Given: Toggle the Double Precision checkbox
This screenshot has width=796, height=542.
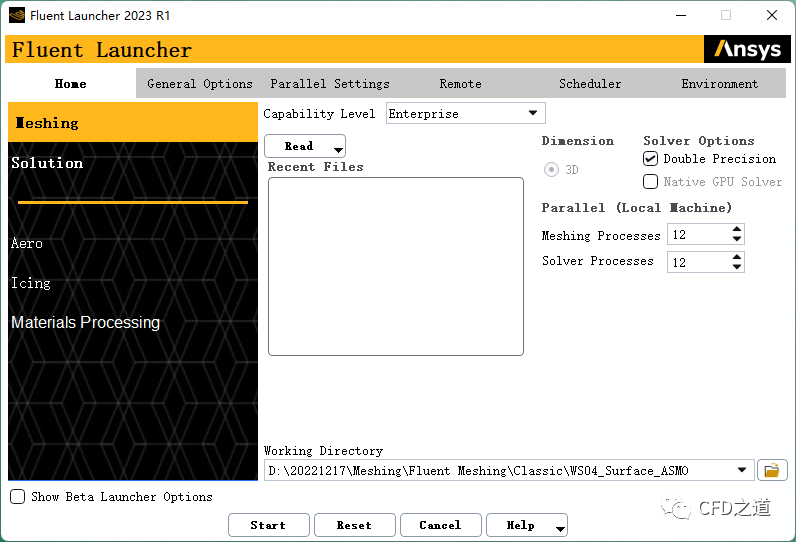Looking at the screenshot, I should pos(650,159).
